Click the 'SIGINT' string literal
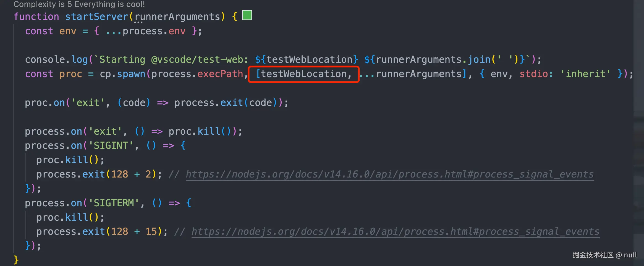 [111, 145]
